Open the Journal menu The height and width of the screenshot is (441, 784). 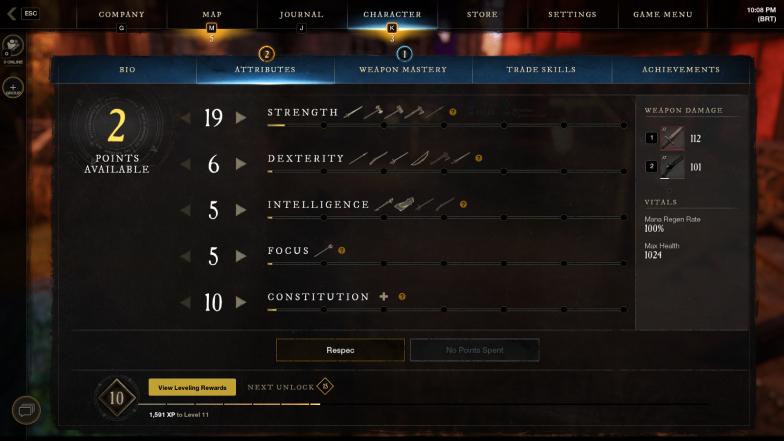302,14
